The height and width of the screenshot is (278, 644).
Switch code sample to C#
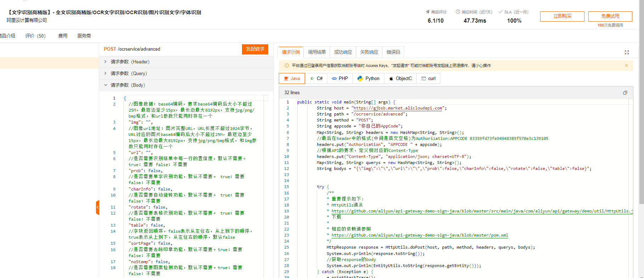(x=316, y=79)
